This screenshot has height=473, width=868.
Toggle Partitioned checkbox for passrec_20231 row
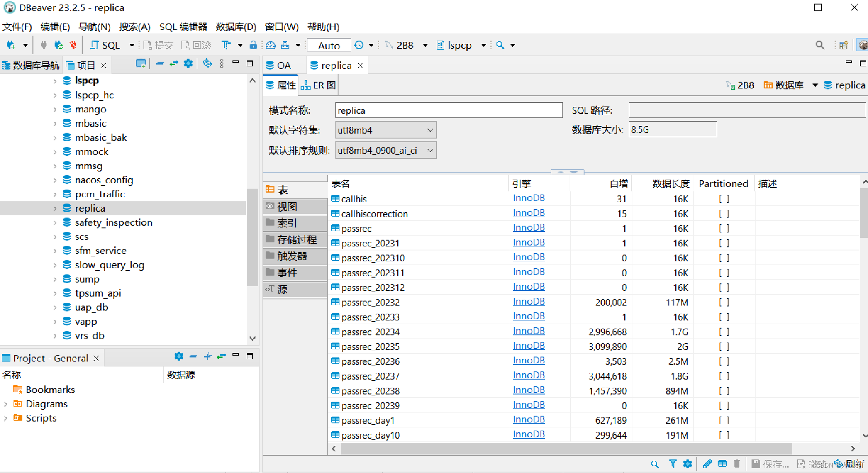point(724,243)
